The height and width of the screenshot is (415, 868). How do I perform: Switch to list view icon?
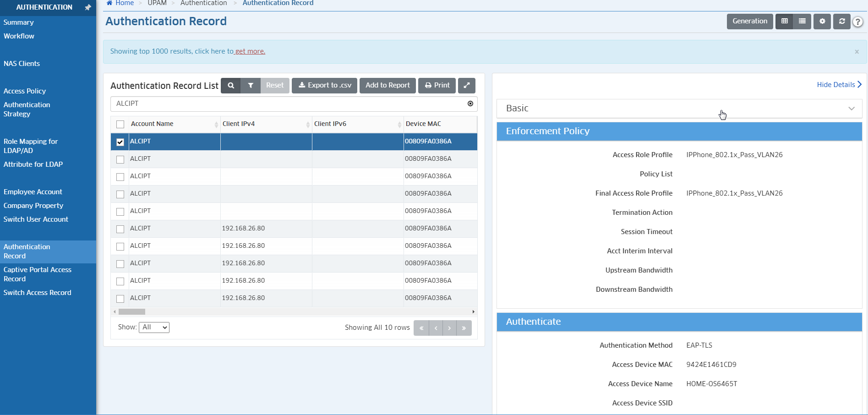pos(802,22)
